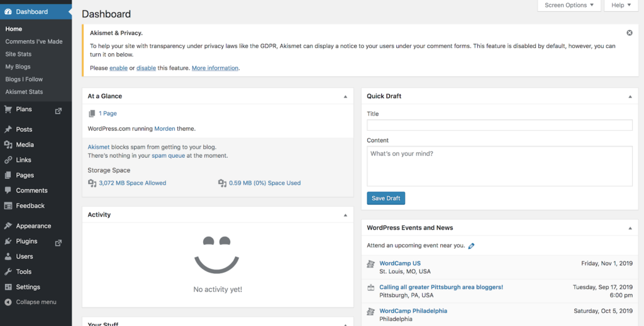This screenshot has height=326, width=644.
Task: Click the Posts pin icon in sidebar
Action: point(8,129)
